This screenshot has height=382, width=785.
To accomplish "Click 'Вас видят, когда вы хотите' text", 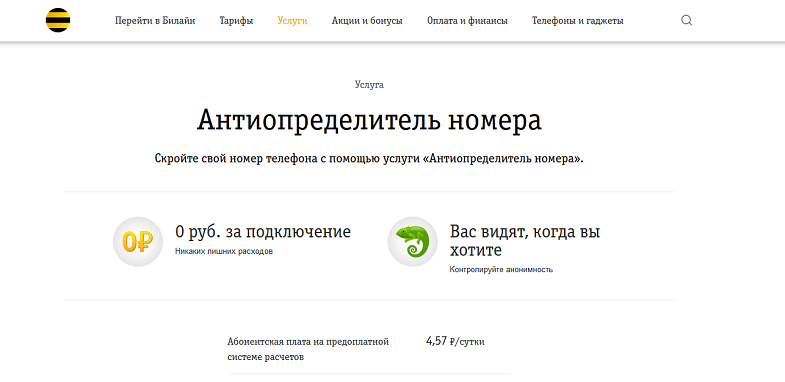I will [x=525, y=241].
